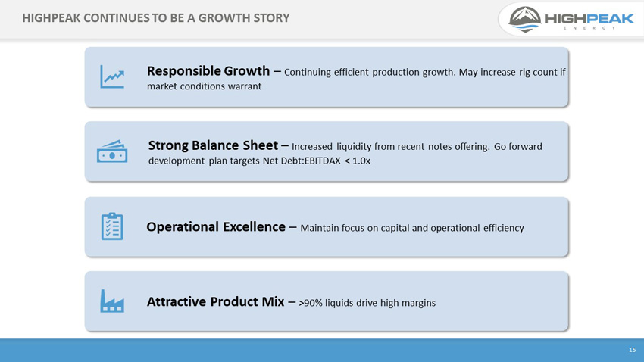The height and width of the screenshot is (362, 644).
Task: Click the cash money bills icon
Action: point(112,151)
